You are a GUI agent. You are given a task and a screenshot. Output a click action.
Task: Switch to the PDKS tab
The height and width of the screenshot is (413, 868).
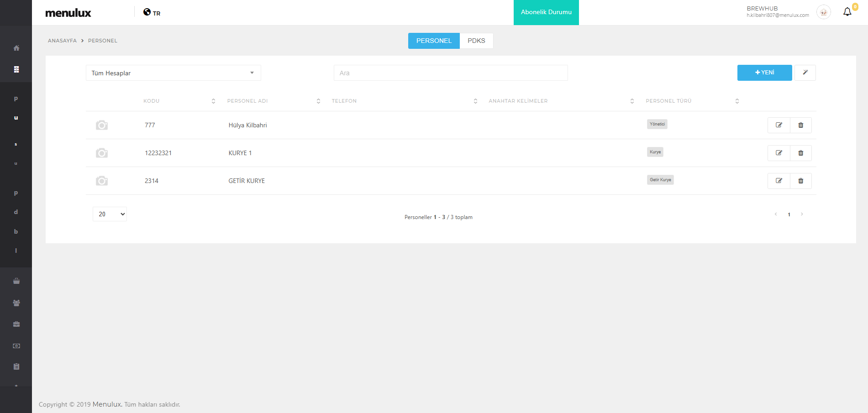476,41
